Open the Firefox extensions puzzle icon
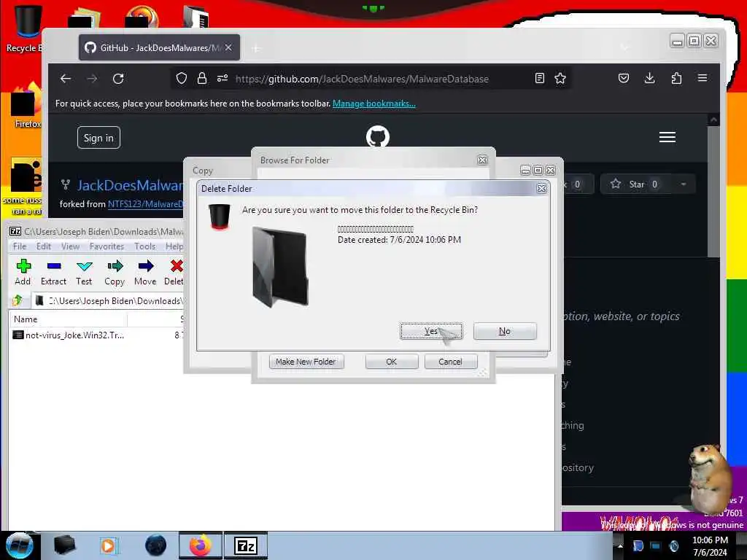 click(676, 79)
